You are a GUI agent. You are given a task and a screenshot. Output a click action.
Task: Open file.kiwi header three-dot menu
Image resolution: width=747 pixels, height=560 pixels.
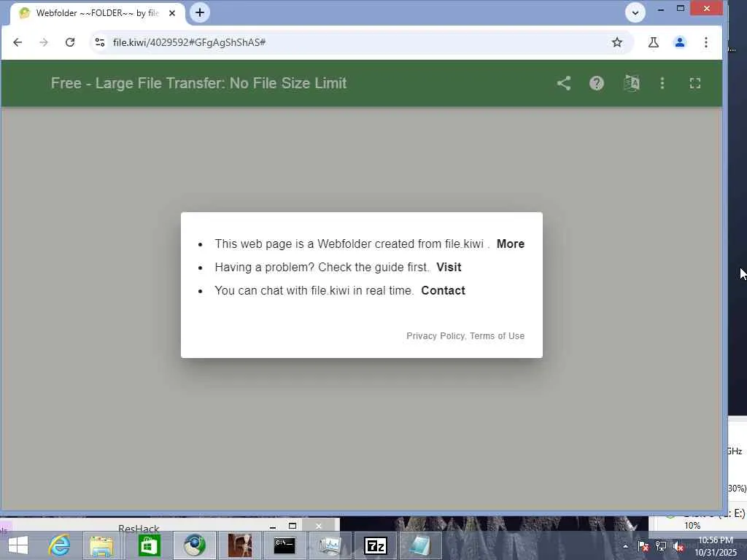click(662, 83)
